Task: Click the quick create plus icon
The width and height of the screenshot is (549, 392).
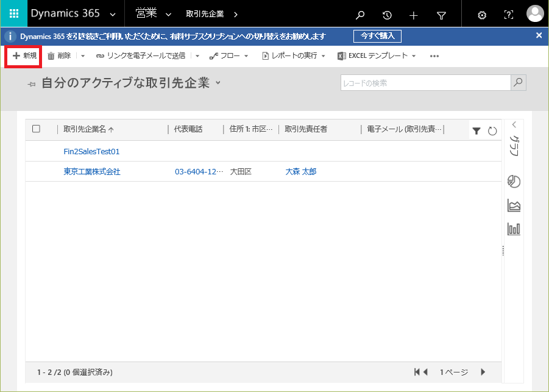Action: 414,15
